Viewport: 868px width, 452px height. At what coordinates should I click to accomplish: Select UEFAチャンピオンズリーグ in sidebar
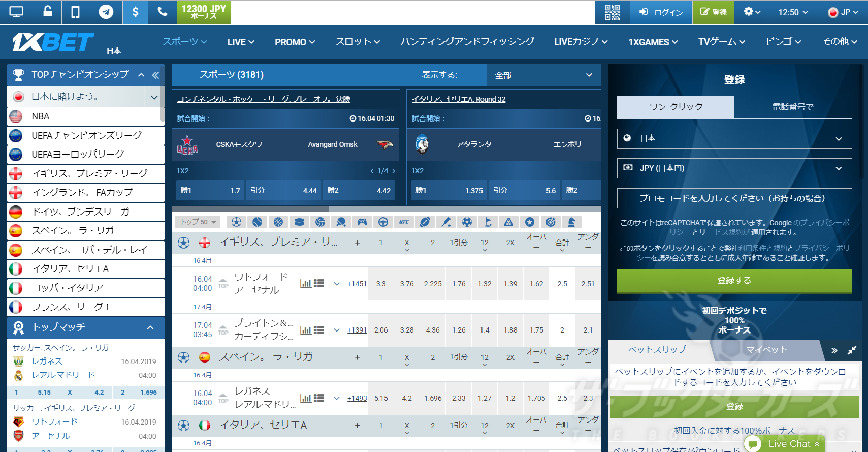click(86, 135)
